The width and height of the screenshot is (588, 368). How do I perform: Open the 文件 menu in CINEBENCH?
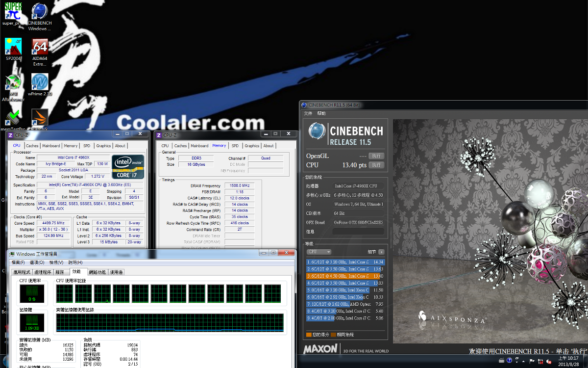click(x=308, y=113)
